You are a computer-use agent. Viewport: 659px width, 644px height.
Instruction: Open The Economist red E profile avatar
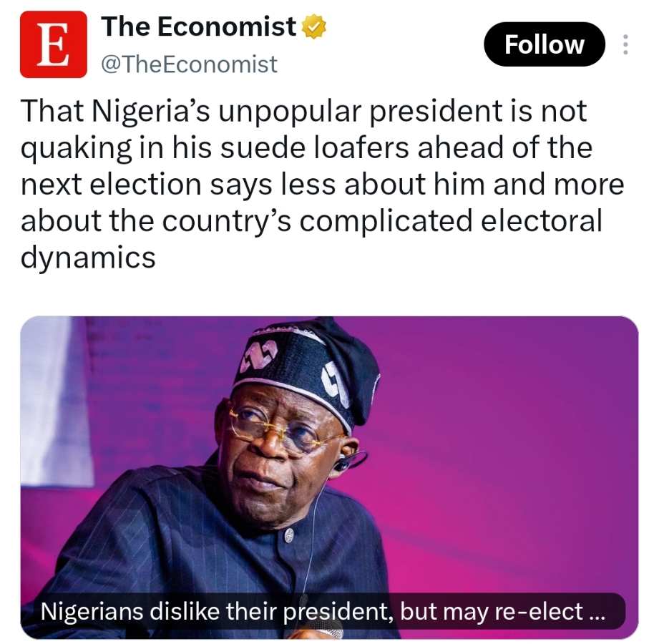[x=54, y=44]
